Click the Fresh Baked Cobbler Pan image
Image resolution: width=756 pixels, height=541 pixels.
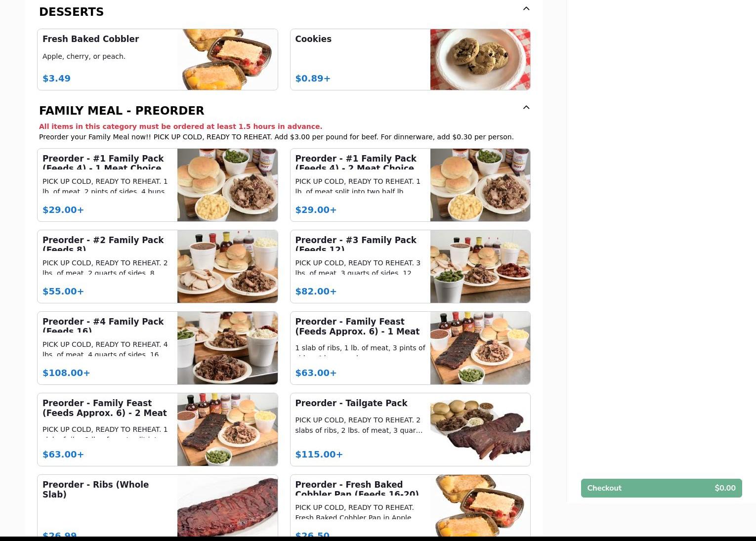point(480,505)
